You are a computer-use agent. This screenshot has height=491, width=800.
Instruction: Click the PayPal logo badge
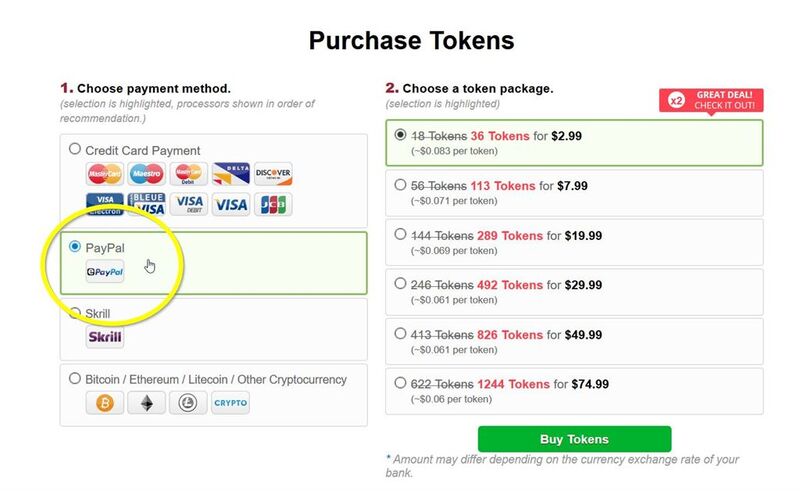[105, 272]
